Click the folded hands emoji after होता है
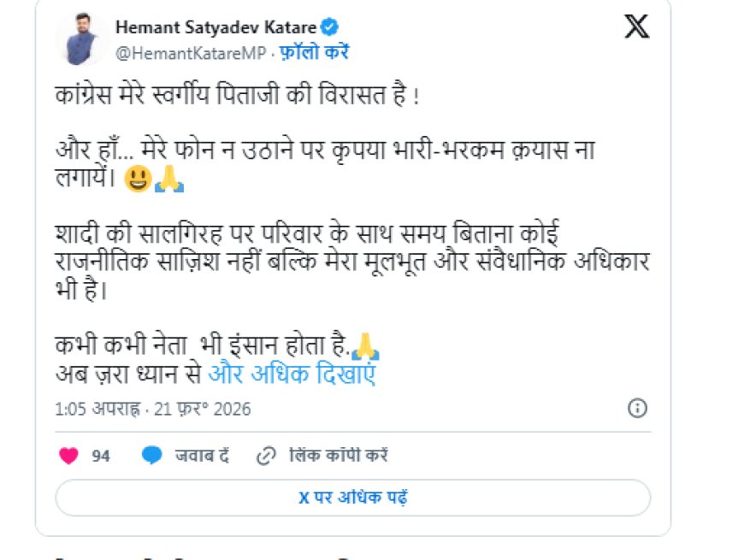This screenshot has height=560, width=744. point(366,348)
